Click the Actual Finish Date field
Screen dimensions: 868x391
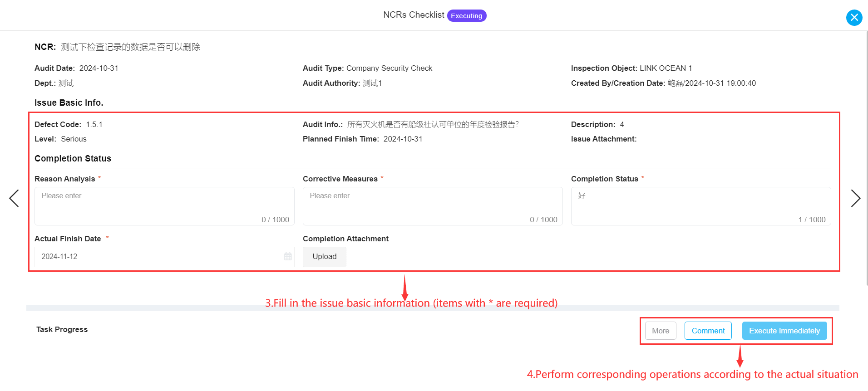(164, 257)
